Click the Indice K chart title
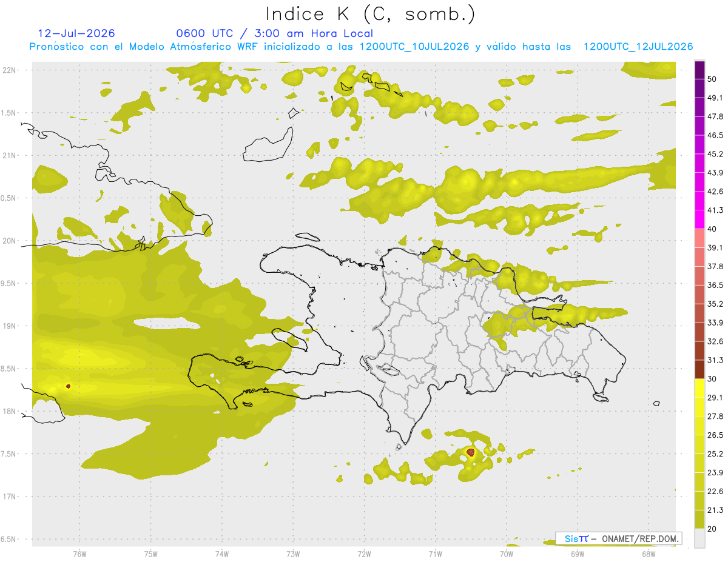Viewport: 728px width, 562px height. pos(371,14)
